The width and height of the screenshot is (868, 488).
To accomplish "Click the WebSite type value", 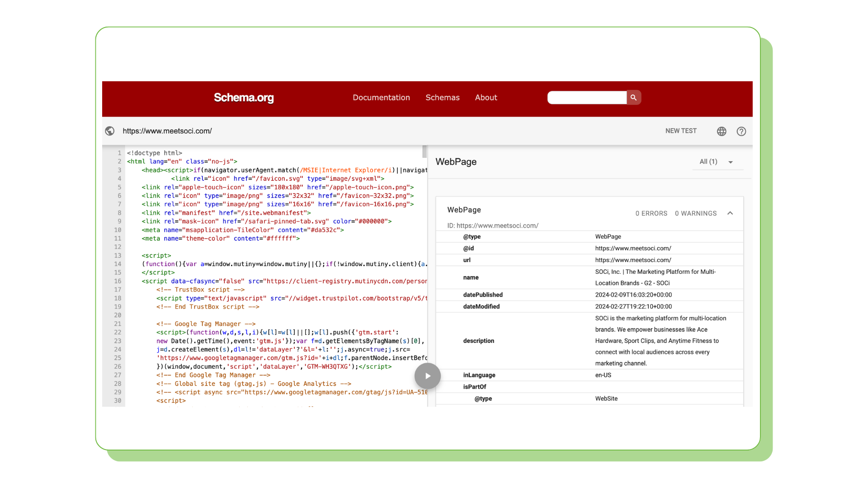I will 606,399.
